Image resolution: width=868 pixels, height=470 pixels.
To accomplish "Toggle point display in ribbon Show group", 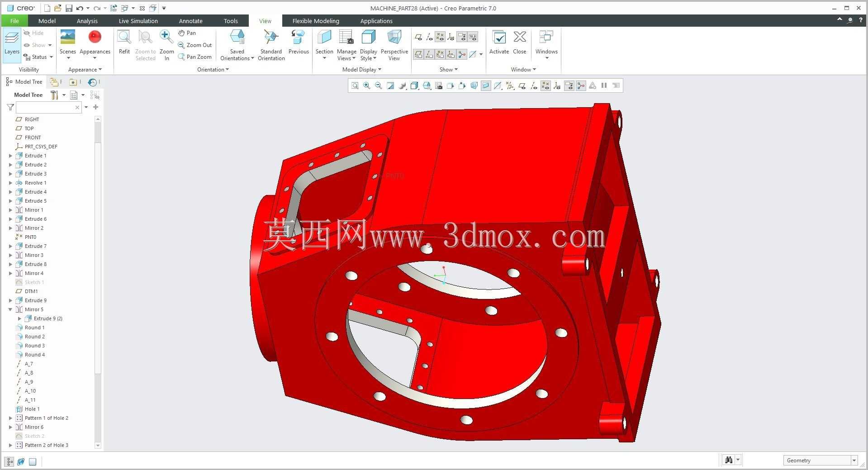I will click(x=440, y=37).
